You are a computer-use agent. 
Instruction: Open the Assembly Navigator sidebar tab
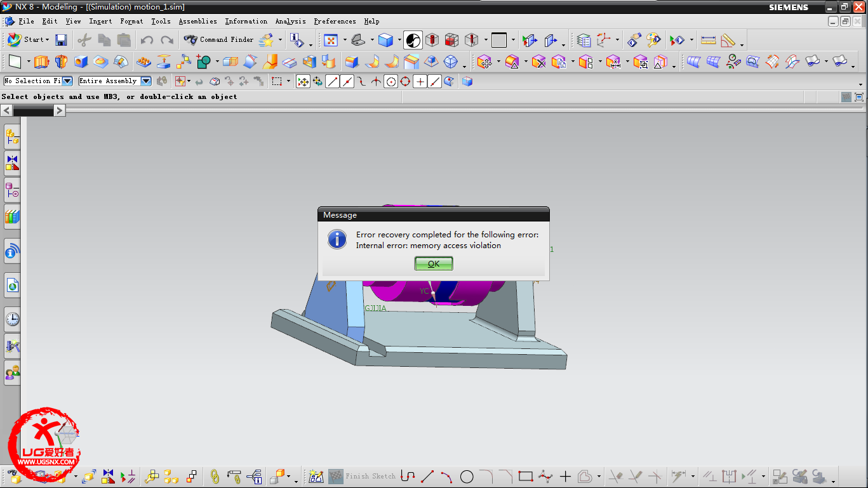click(x=12, y=136)
